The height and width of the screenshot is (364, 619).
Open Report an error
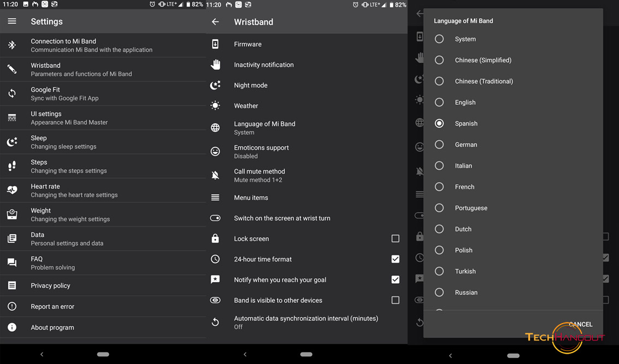pyautogui.click(x=103, y=306)
